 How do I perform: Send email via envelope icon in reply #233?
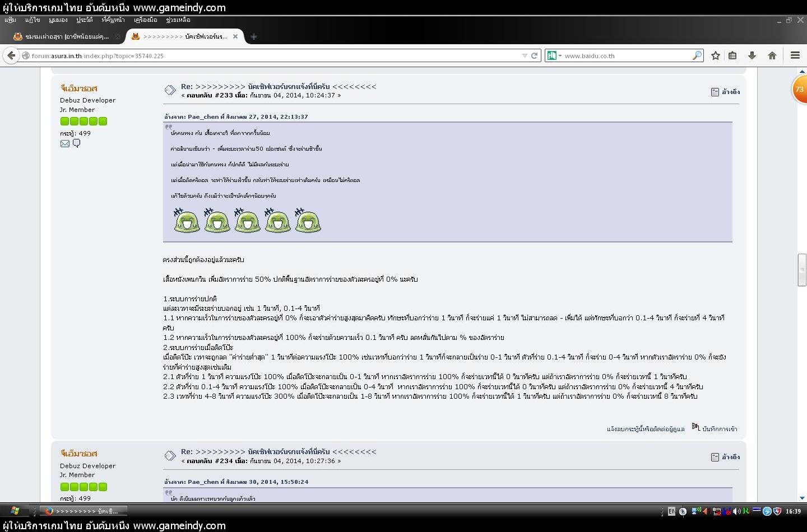click(x=65, y=143)
